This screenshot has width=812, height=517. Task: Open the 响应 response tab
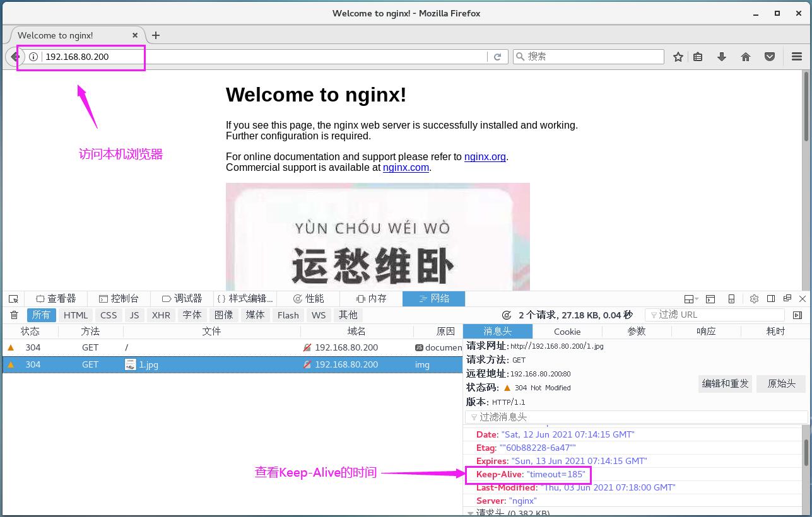click(706, 331)
